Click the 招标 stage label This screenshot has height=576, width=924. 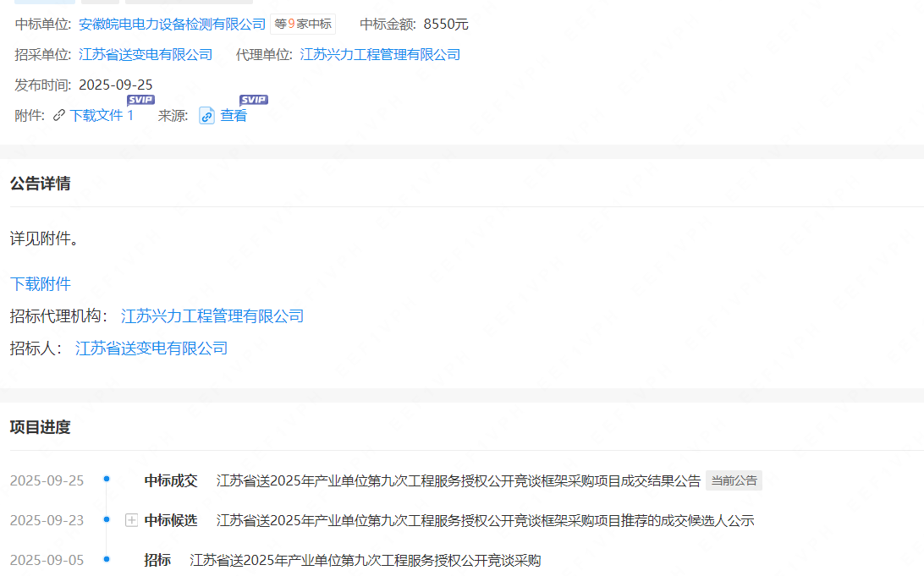157,560
